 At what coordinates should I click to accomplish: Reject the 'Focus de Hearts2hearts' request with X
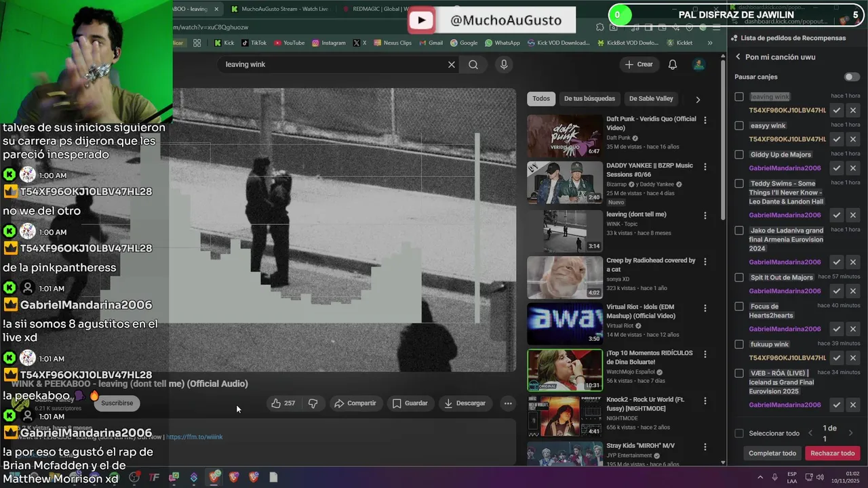853,329
